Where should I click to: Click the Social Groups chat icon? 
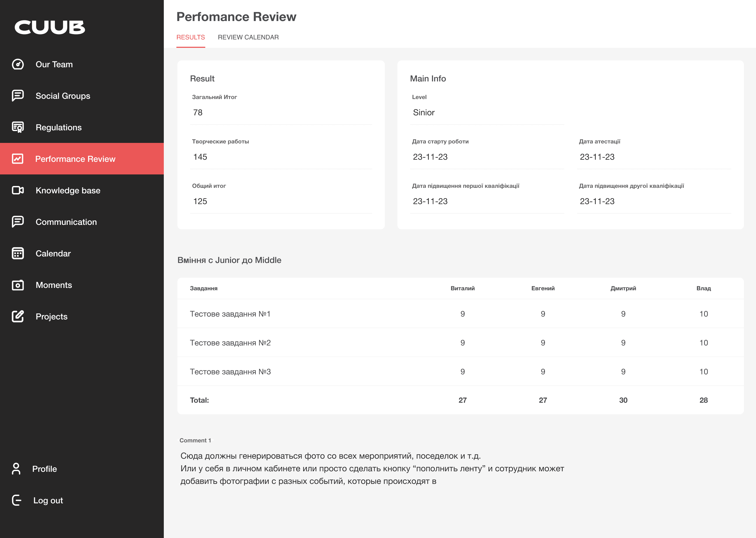pyautogui.click(x=18, y=96)
